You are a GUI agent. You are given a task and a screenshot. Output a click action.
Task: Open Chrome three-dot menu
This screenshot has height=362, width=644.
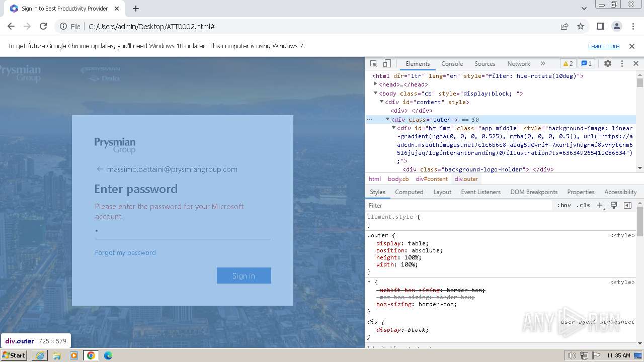pyautogui.click(x=633, y=26)
